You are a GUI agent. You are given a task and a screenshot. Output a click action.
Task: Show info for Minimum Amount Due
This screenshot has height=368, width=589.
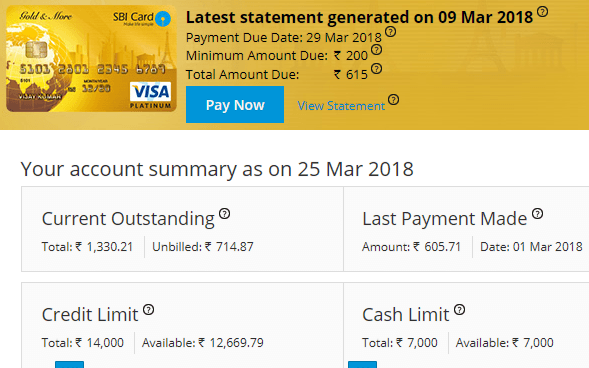(376, 50)
